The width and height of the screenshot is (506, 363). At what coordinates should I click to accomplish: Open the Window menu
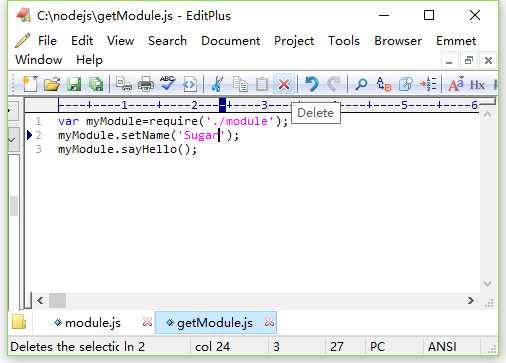coord(39,60)
